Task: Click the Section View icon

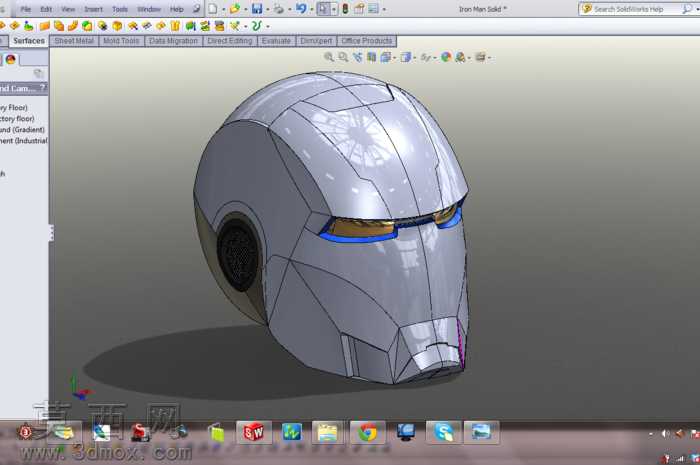Action: tap(371, 57)
